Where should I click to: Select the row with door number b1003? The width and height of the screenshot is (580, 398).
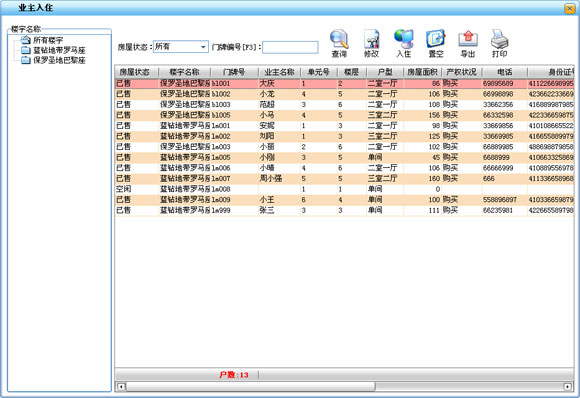[x=344, y=105]
